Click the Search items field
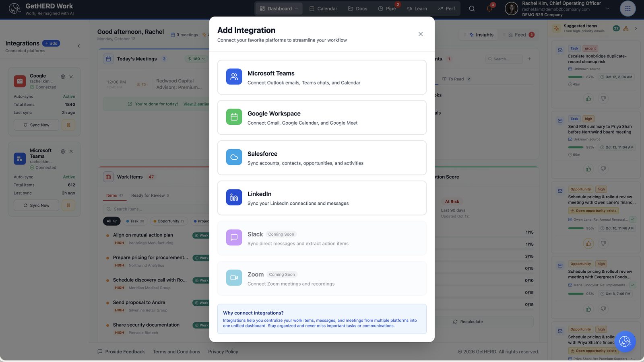 pos(157,209)
